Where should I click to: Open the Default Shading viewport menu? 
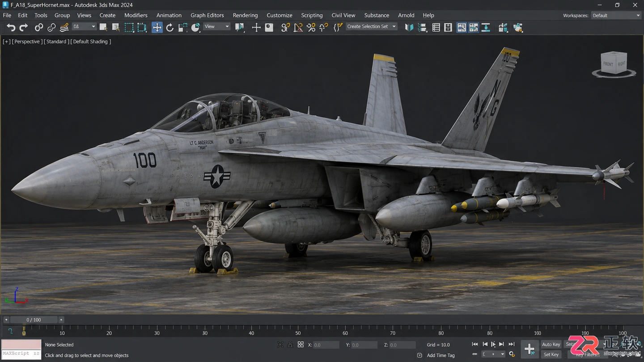point(91,42)
